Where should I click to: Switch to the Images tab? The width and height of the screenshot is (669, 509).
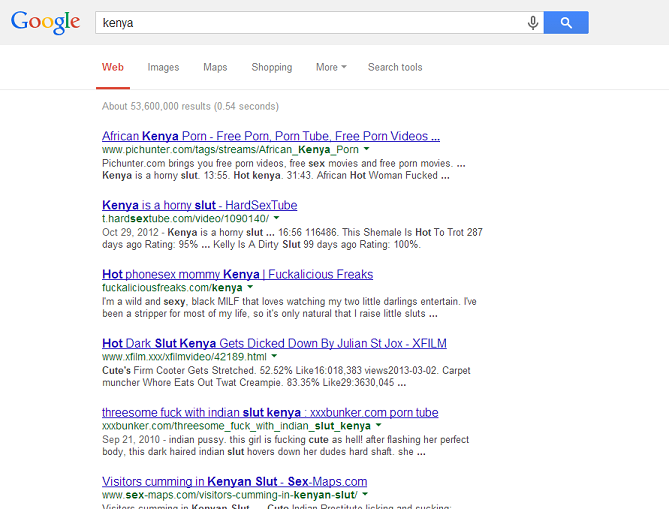pyautogui.click(x=163, y=67)
